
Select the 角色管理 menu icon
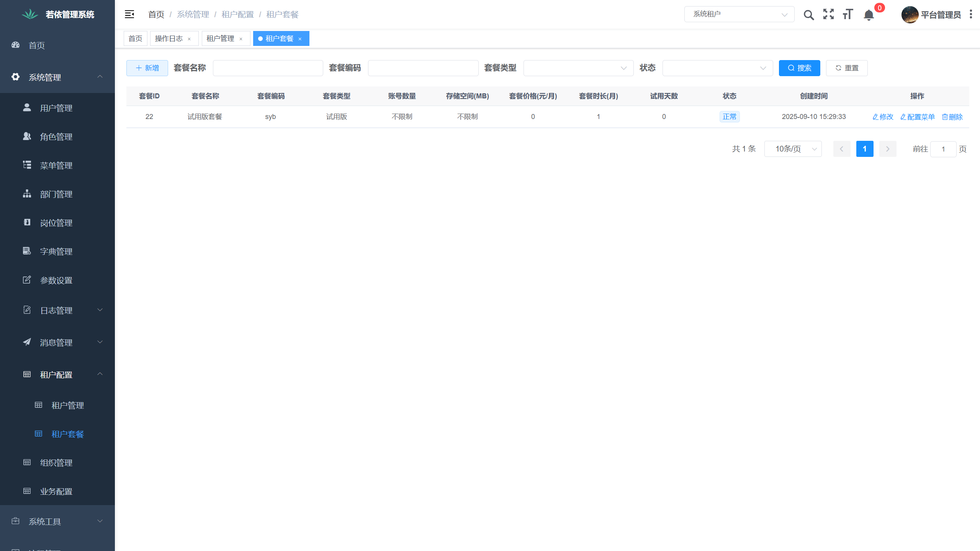tap(26, 137)
